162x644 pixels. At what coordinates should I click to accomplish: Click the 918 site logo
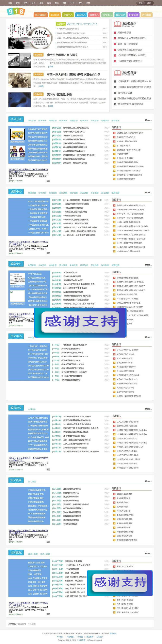16,11
